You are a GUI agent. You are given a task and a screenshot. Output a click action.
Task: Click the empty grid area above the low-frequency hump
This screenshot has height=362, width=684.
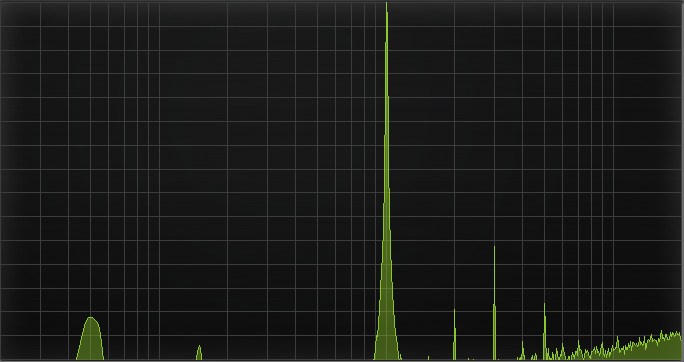[x=91, y=174]
